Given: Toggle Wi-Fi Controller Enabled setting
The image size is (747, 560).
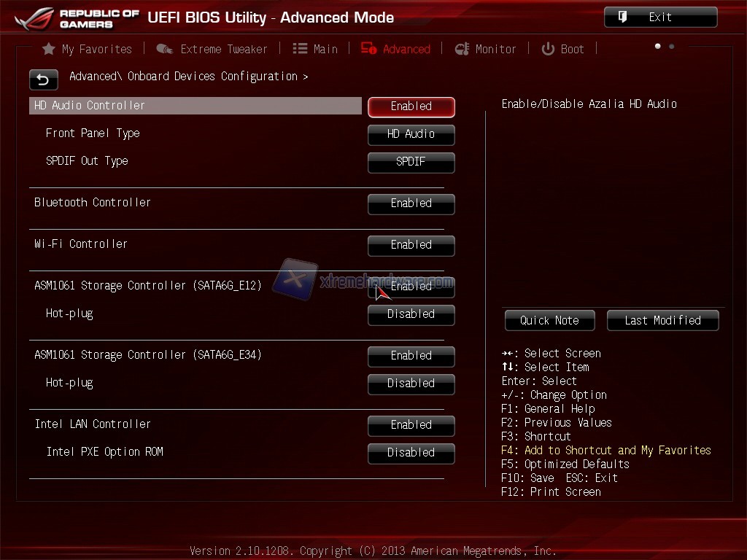Looking at the screenshot, I should (411, 245).
